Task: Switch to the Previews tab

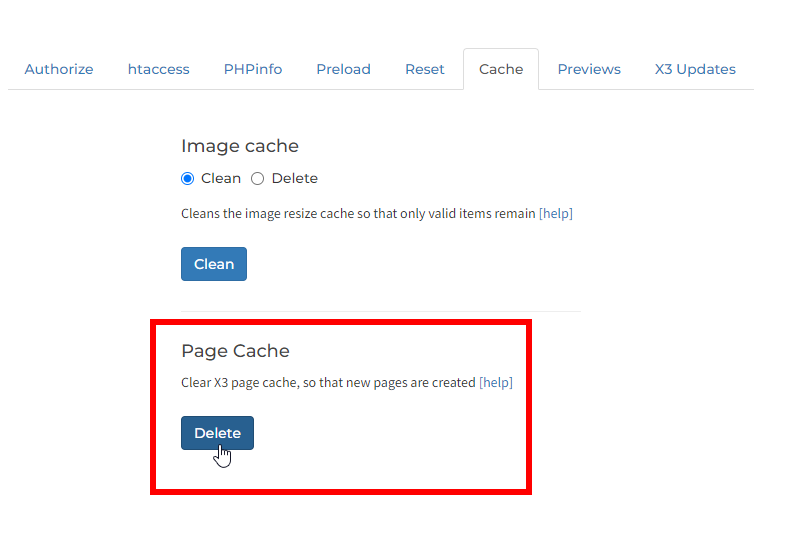Action: click(589, 69)
